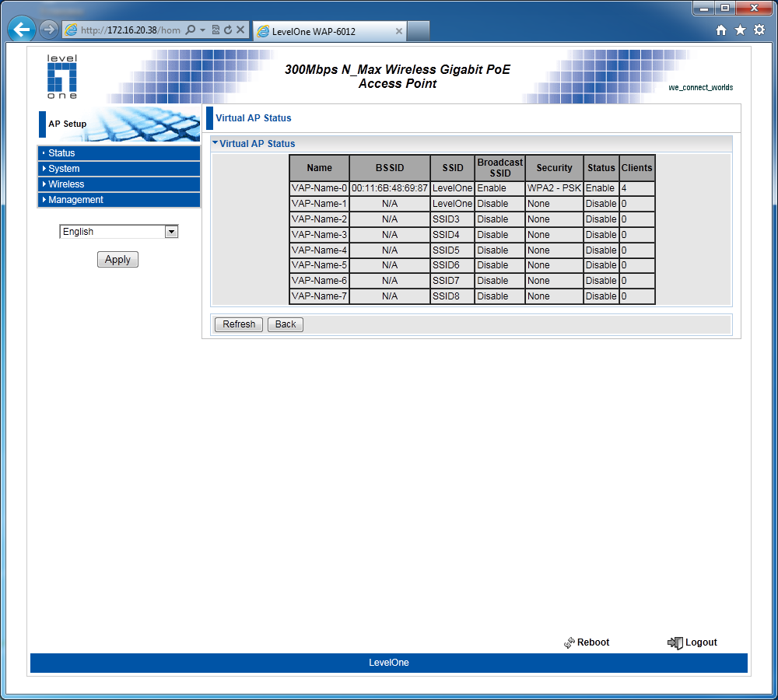778x700 pixels.
Task: Refresh the page using address bar reload icon
Action: point(228,30)
